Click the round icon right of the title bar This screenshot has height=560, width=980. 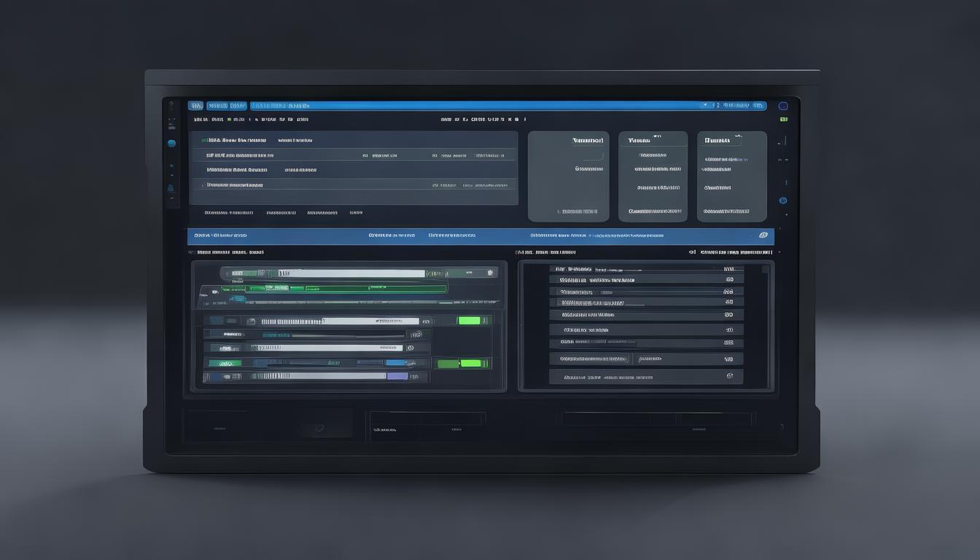tap(783, 106)
